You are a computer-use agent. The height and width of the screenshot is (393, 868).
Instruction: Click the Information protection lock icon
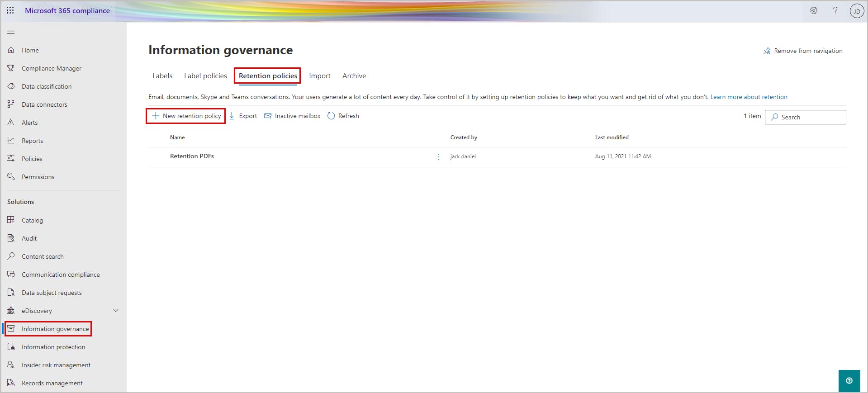click(x=11, y=347)
